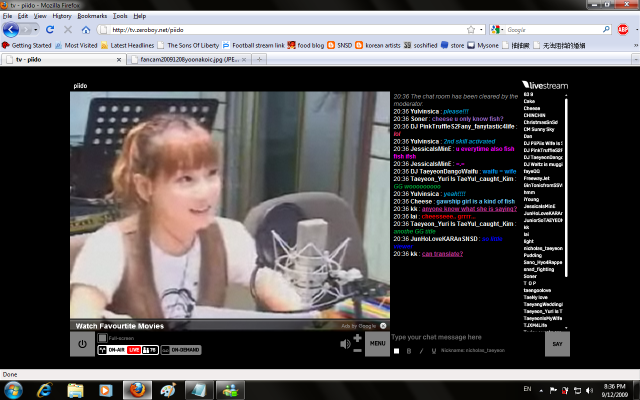
Task: Pick chat text color swatch
Action: pos(396,351)
